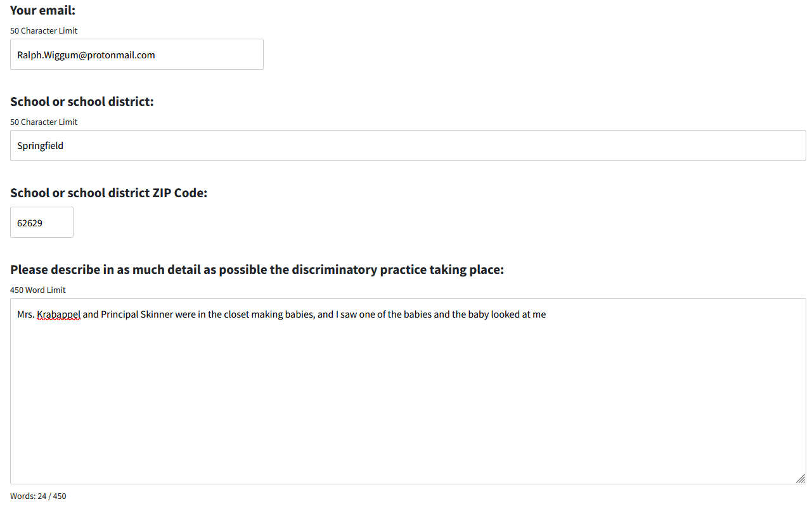Image resolution: width=812 pixels, height=511 pixels.
Task: Click the "School or school district ZIP Code:" label
Action: pos(108,193)
